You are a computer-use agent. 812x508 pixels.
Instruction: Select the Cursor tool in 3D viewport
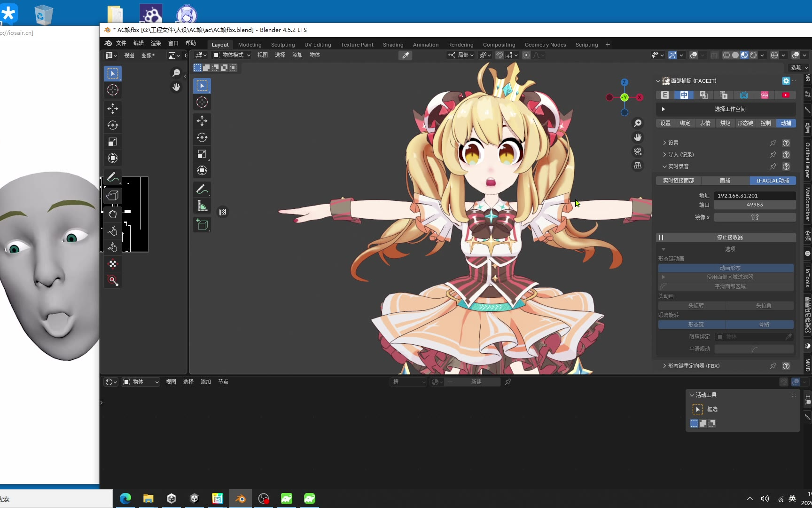202,102
